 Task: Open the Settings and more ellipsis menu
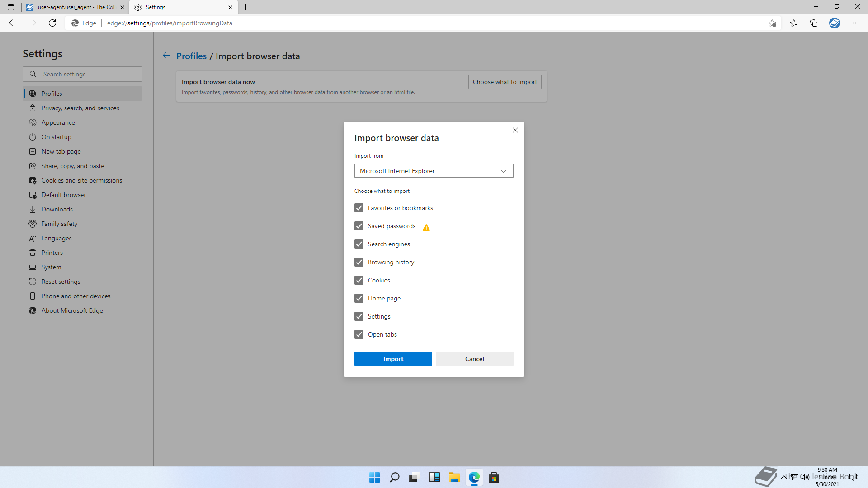[x=855, y=23]
